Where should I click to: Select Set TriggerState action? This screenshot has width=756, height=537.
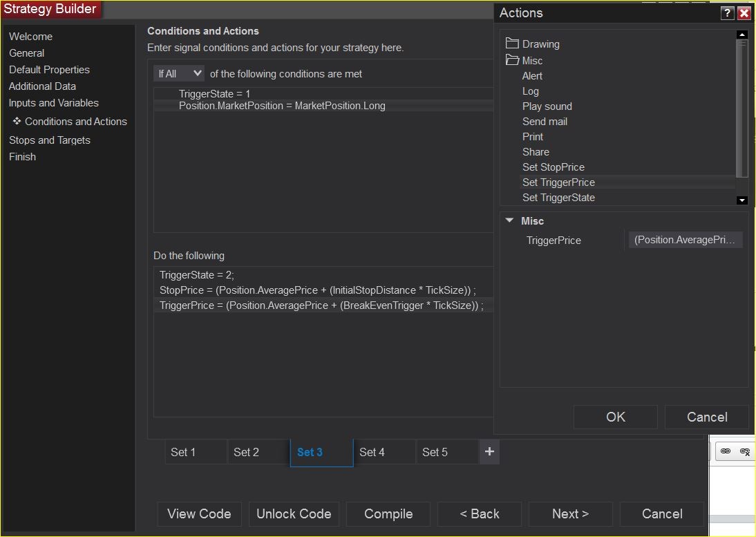click(558, 198)
